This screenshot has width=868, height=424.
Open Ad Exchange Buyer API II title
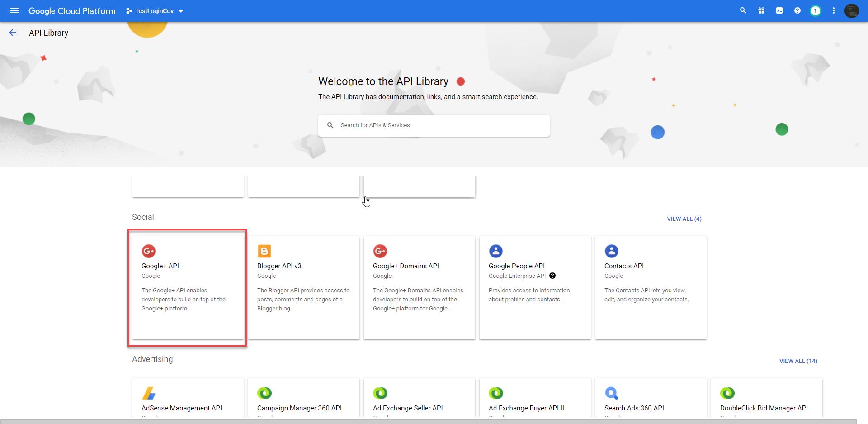pyautogui.click(x=526, y=408)
